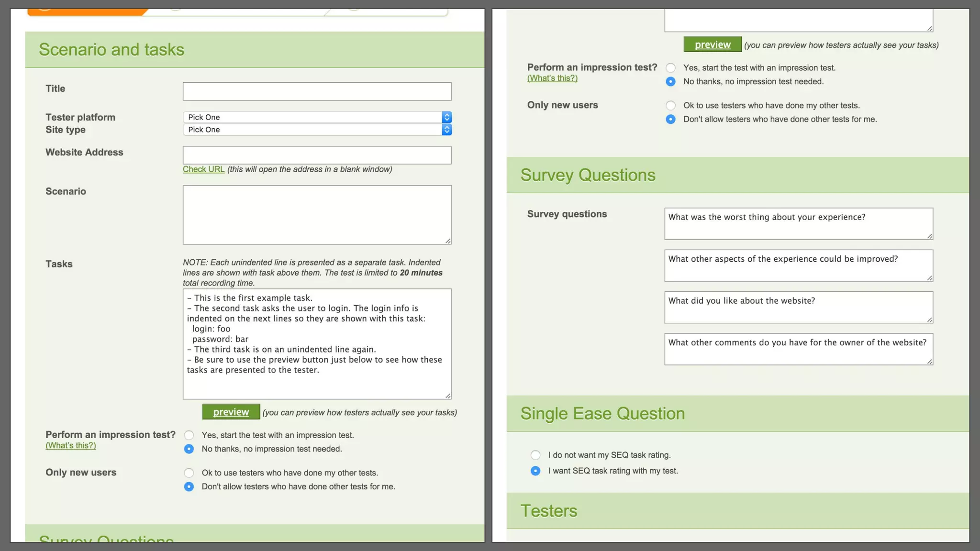
Task: Click inside the Scenario text area
Action: (317, 215)
